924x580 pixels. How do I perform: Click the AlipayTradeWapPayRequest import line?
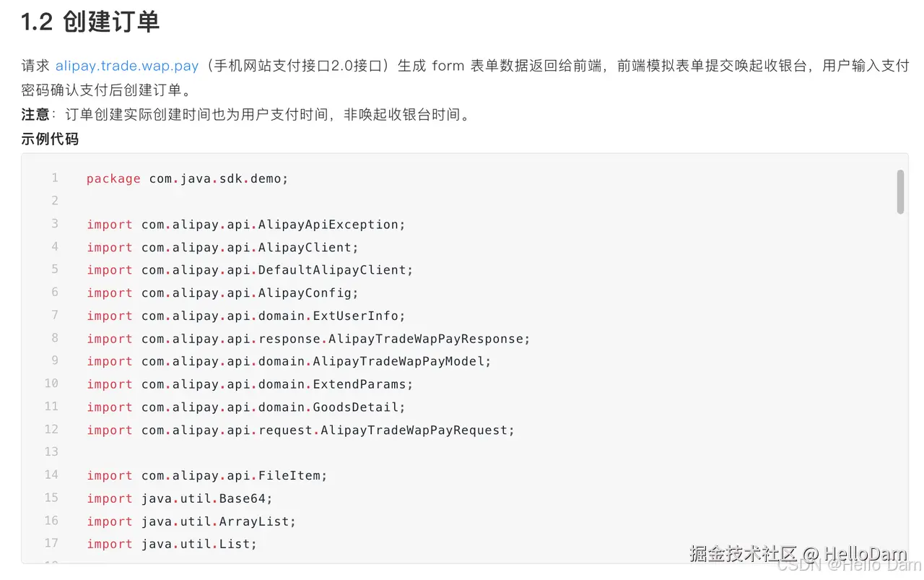coord(300,430)
